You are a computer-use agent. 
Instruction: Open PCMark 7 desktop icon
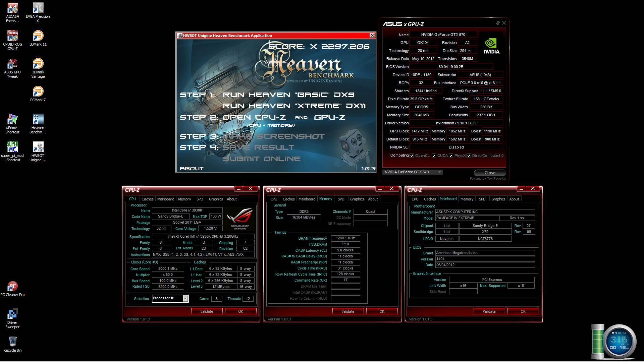(38, 94)
